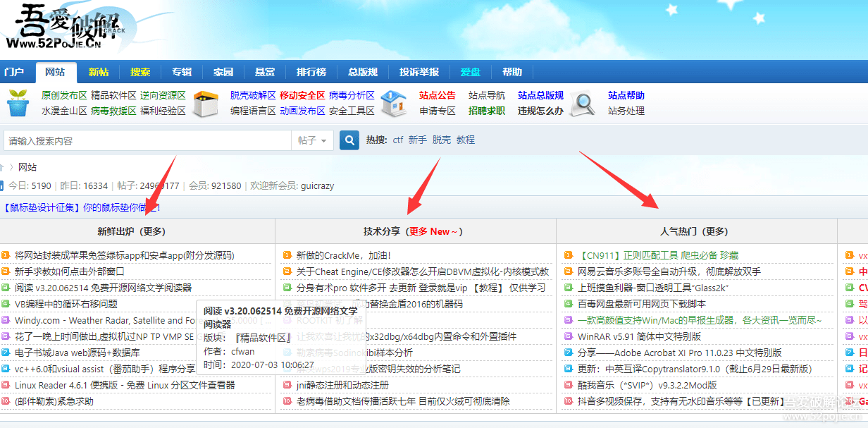
Task: Open the 病毒分析区 link
Action: [352, 95]
